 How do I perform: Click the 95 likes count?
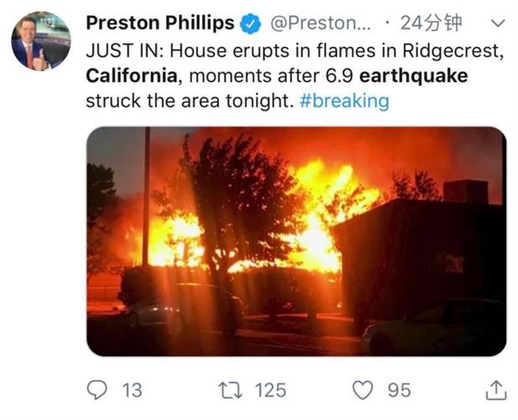(x=399, y=390)
